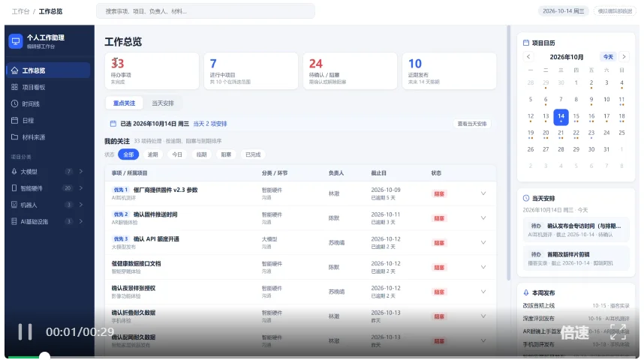This screenshot has width=644, height=360.
Task: Switch to the 当天安排 tab
Action: (163, 103)
